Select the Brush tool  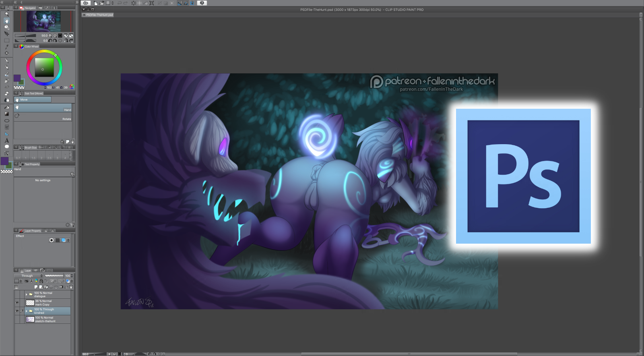(6, 74)
